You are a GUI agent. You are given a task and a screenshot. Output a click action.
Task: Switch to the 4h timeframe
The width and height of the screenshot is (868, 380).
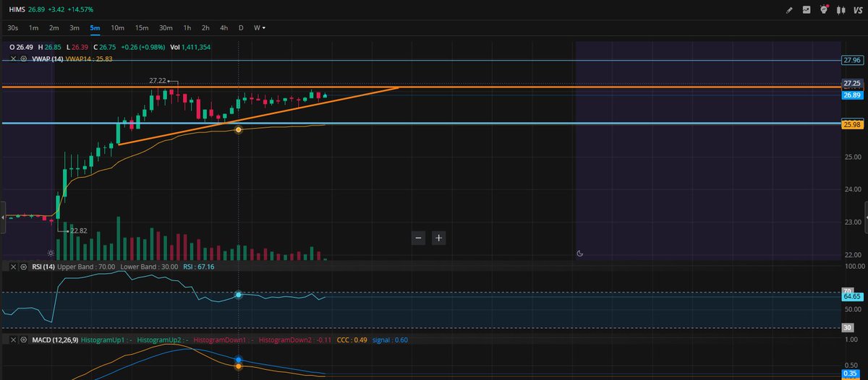click(x=224, y=27)
